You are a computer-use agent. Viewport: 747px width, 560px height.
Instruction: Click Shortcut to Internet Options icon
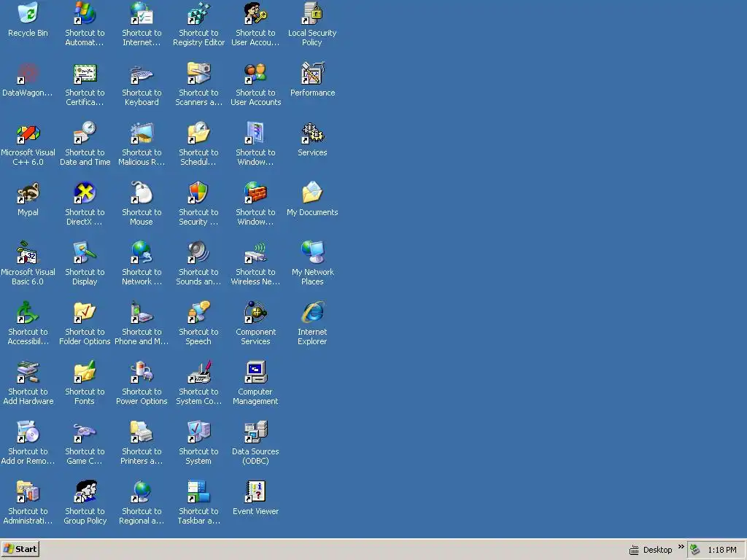tap(142, 13)
